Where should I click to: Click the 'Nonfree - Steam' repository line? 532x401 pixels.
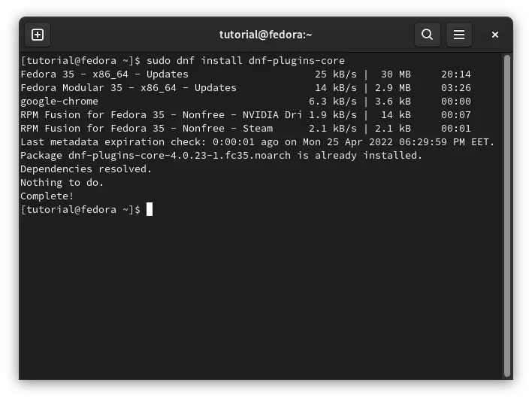tap(246, 129)
